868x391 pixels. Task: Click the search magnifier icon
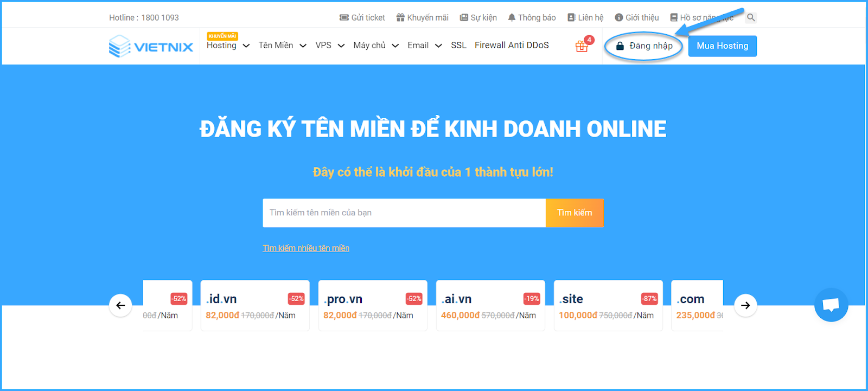(x=751, y=17)
